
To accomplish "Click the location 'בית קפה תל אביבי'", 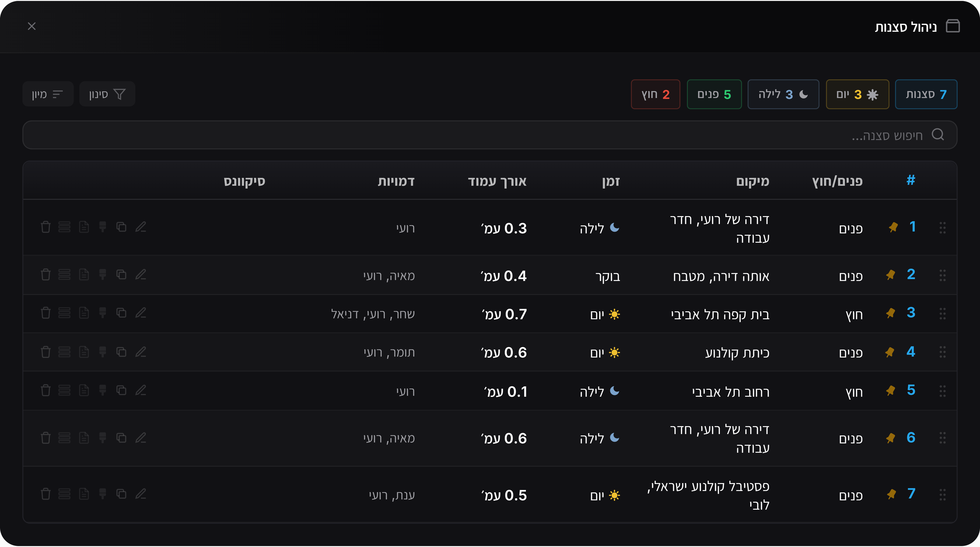I will (720, 315).
